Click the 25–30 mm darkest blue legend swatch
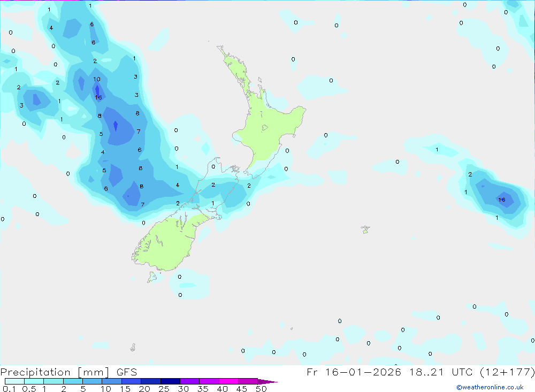The width and height of the screenshot is (535, 392). click(170, 381)
